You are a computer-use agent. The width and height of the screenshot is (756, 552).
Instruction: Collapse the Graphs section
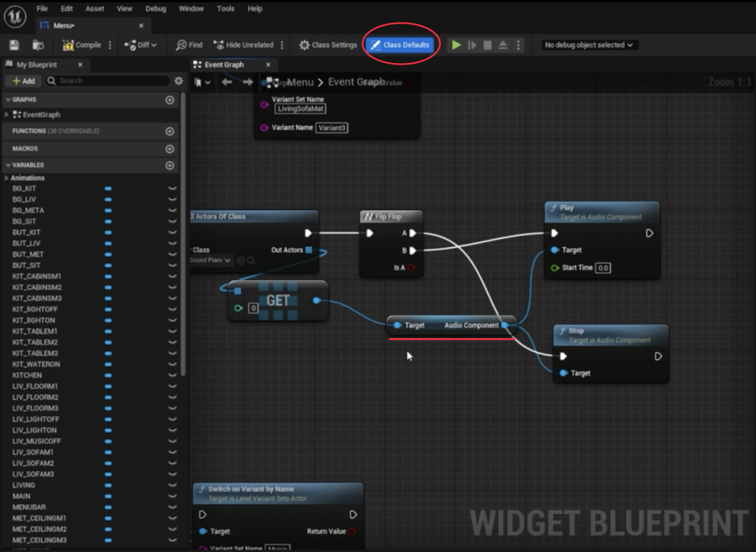pos(8,100)
